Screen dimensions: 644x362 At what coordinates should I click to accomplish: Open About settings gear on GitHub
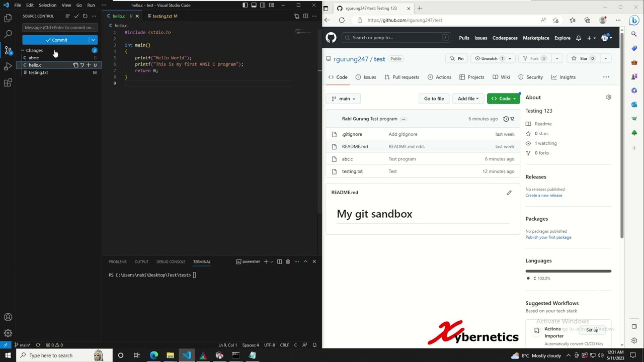[x=608, y=98]
